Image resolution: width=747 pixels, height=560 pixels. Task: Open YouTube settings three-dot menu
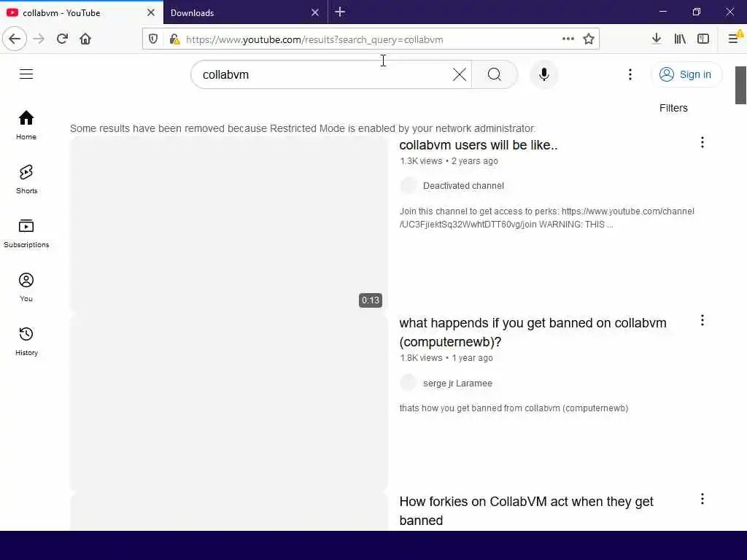coord(630,74)
